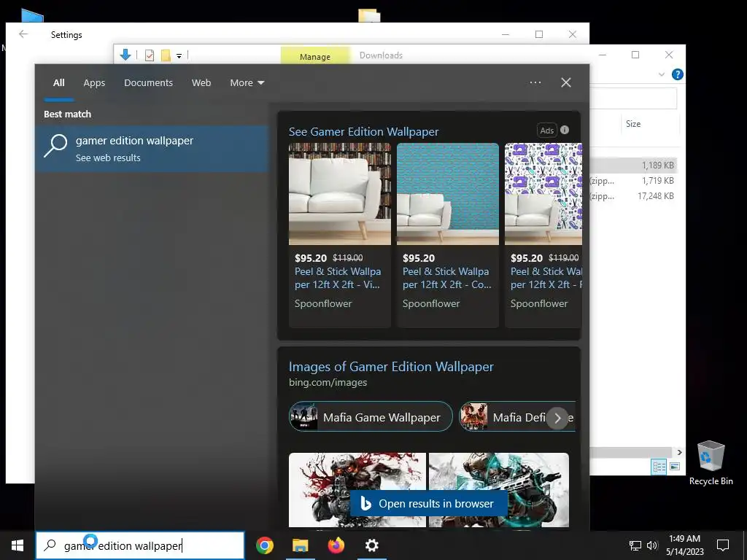Viewport: 747px width, 560px height.
Task: Select the Documents search tab
Action: click(x=148, y=83)
